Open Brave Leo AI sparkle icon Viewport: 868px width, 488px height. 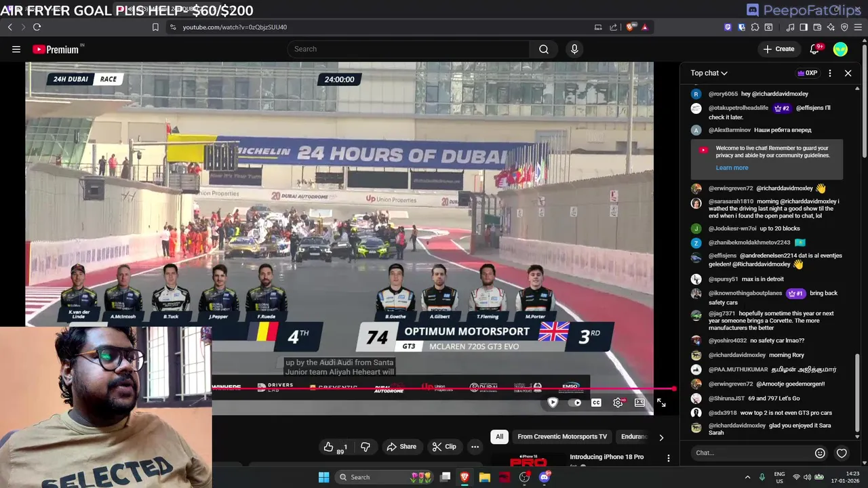(x=831, y=27)
